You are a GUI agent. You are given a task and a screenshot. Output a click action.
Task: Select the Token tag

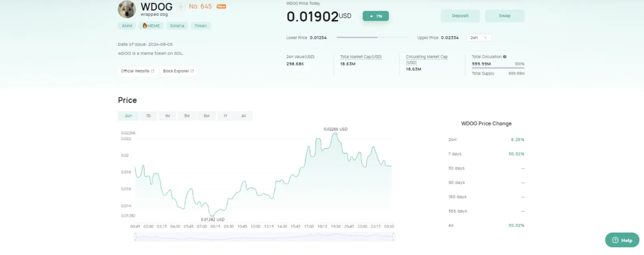200,26
